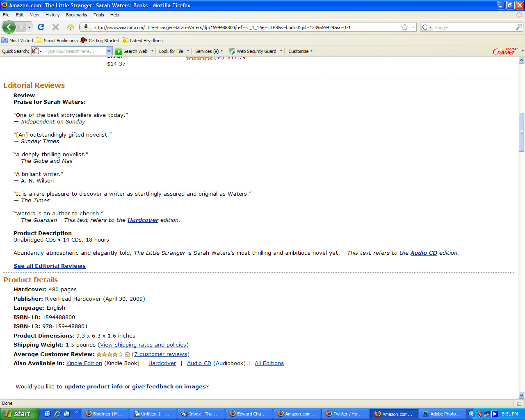The height and width of the screenshot is (420, 525).
Task: Open the Services (9) dropdown
Action: [x=209, y=51]
